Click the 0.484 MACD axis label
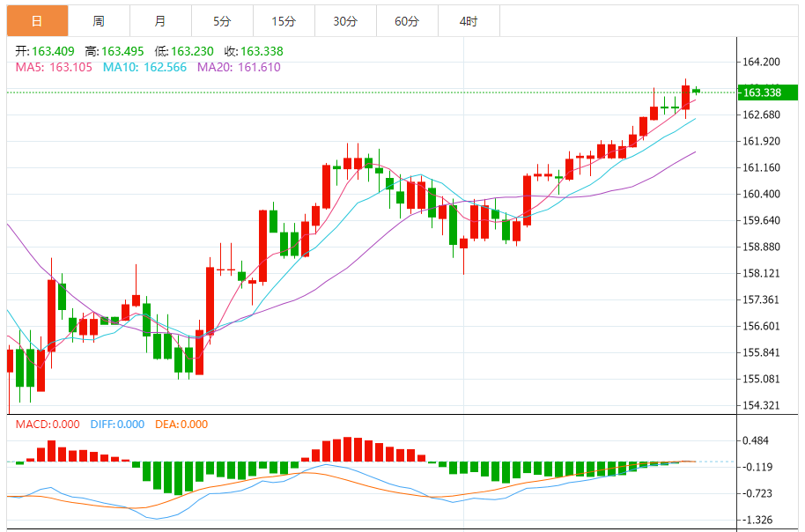This screenshot has width=805, height=532. coord(756,440)
